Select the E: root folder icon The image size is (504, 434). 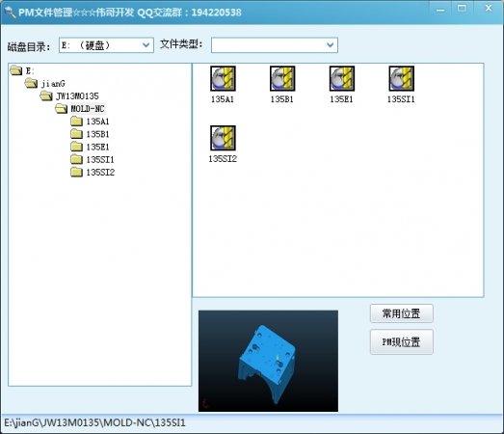click(16, 70)
